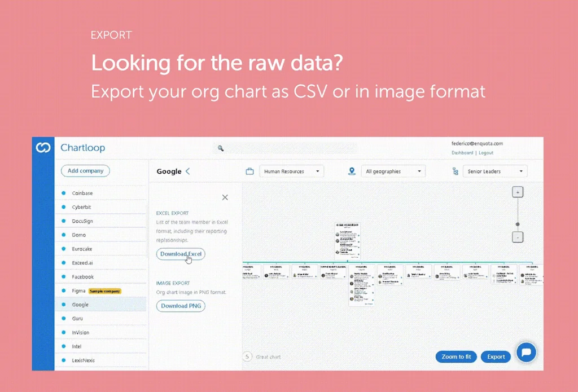Screen dimensions: 578x392
Task: Select DocuSign in the company list
Action: tap(100, 221)
